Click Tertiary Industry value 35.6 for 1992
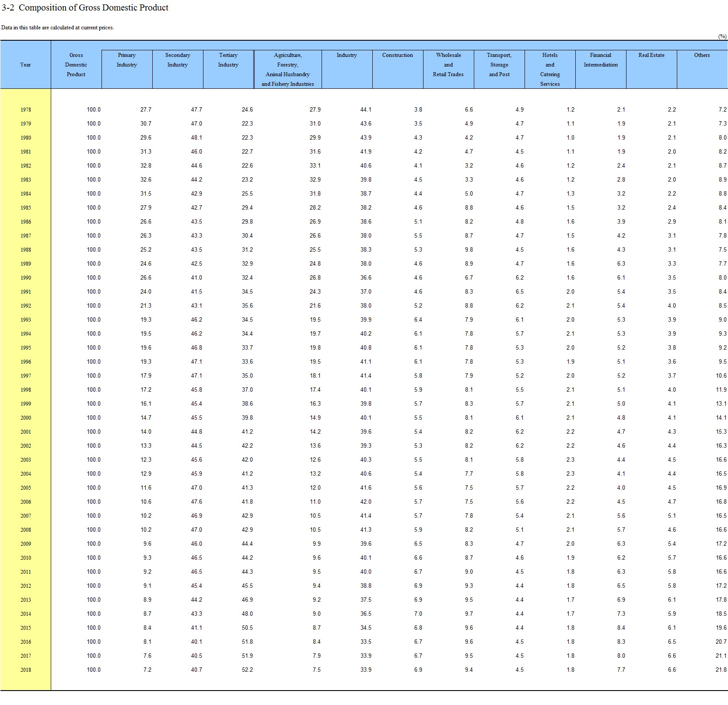 pos(247,306)
